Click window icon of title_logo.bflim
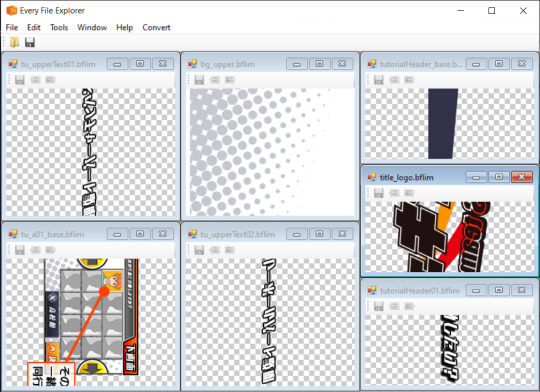The height and width of the screenshot is (392, 540). (x=372, y=177)
